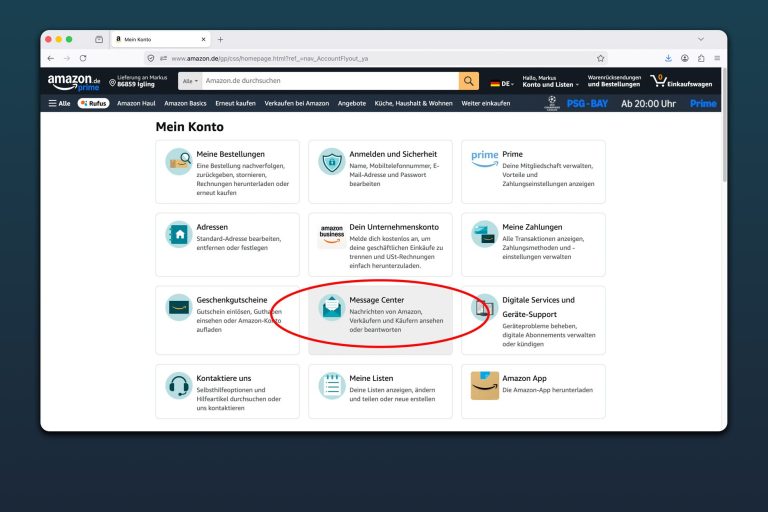Click the shield tracking protection icon
This screenshot has width=768, height=512.
point(151,58)
